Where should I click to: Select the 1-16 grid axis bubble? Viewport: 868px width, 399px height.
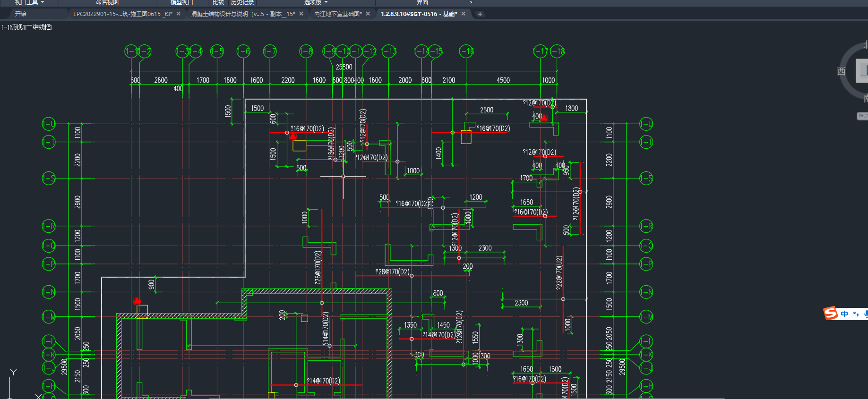466,51
